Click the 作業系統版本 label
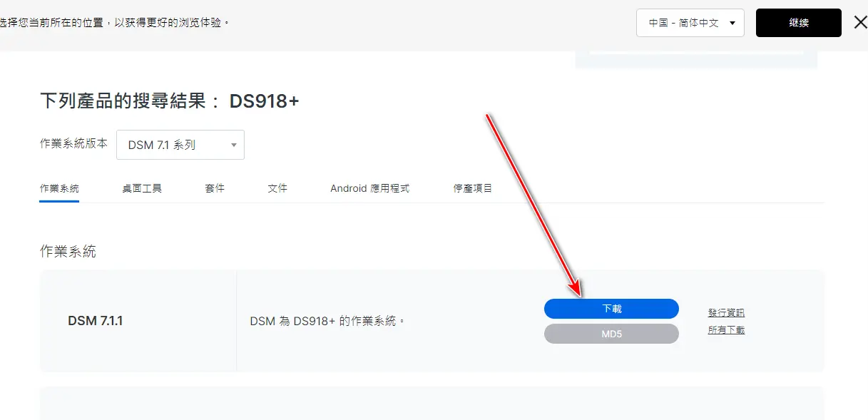This screenshot has height=420, width=868. 73,143
